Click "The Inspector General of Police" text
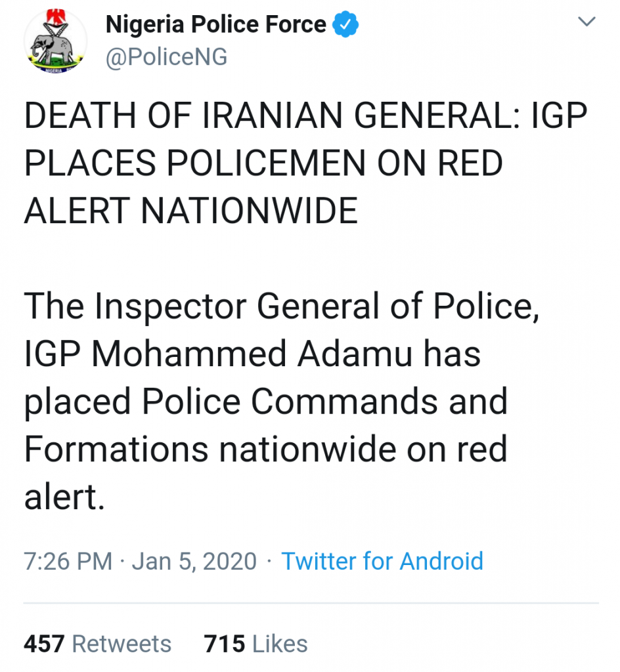Screen dimensions: 620x672 coord(281,307)
